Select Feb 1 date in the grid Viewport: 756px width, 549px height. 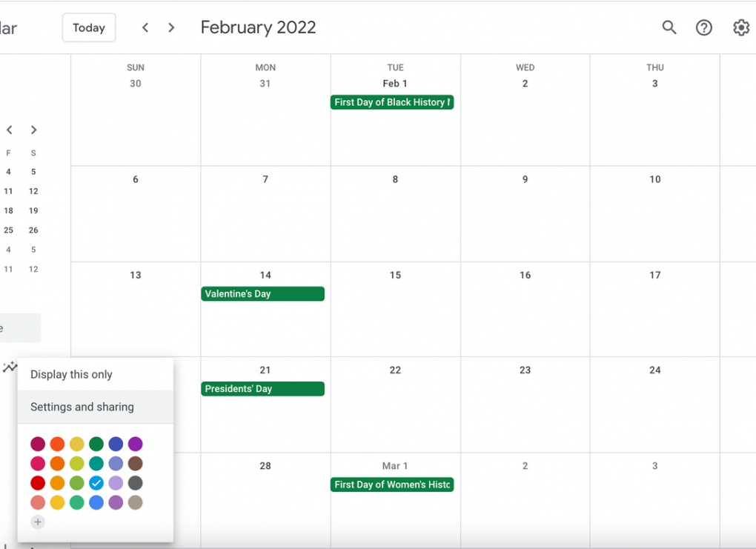click(395, 84)
